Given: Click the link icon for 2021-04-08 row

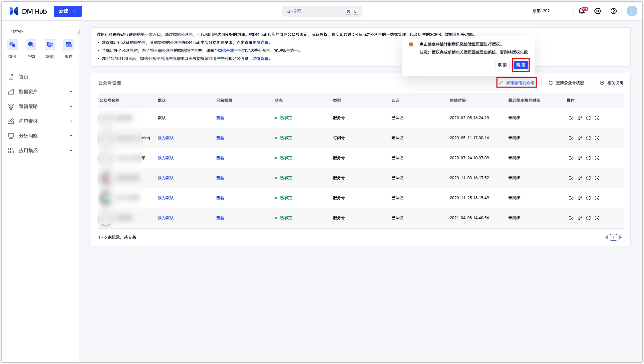Looking at the screenshot, I should tap(579, 218).
